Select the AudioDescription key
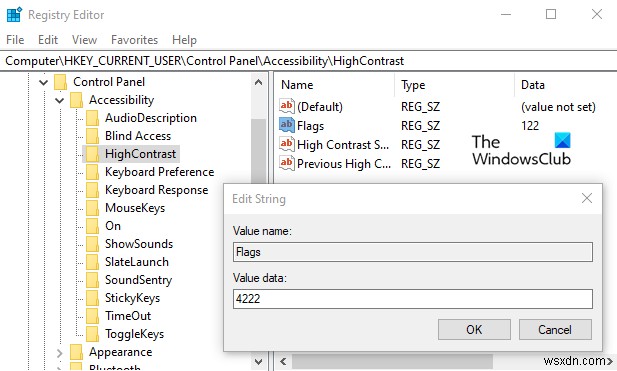 tap(151, 118)
